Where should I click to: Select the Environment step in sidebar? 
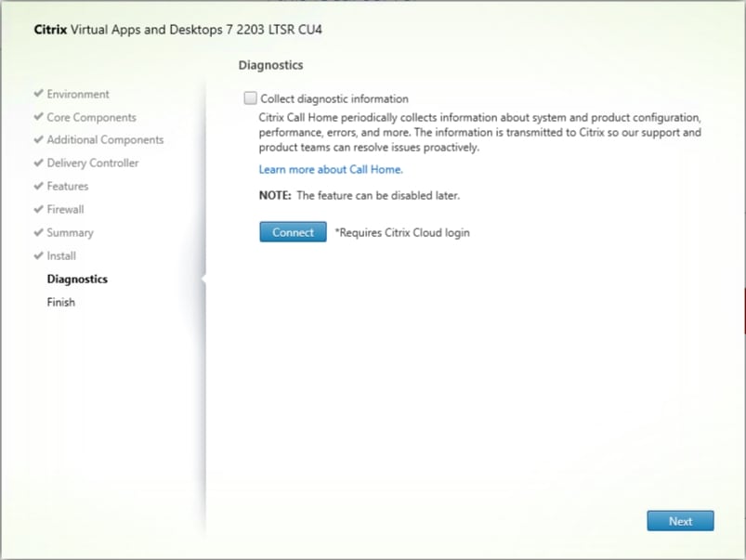(78, 94)
